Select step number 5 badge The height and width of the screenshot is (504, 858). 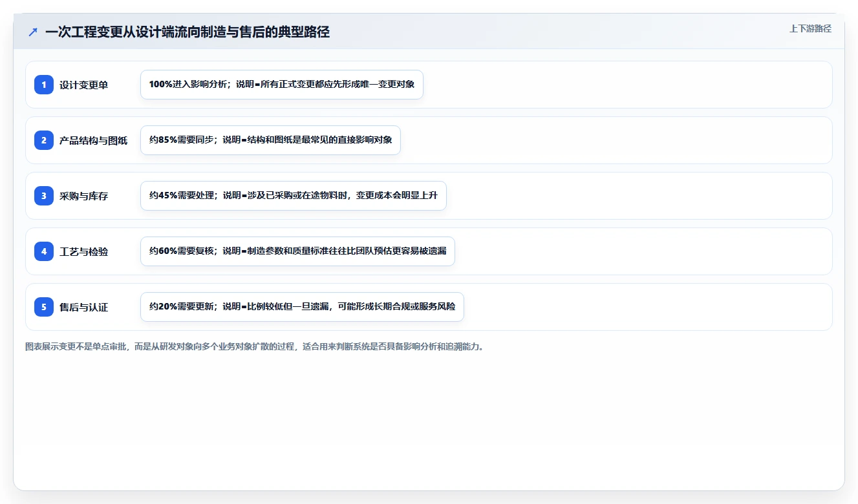tap(44, 307)
